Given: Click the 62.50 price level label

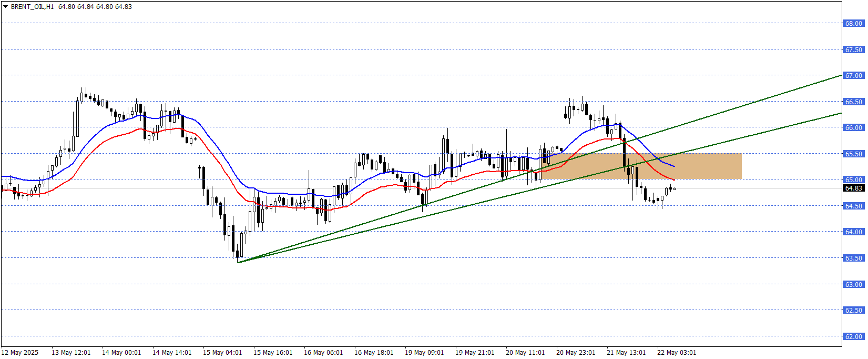Looking at the screenshot, I should (853, 310).
